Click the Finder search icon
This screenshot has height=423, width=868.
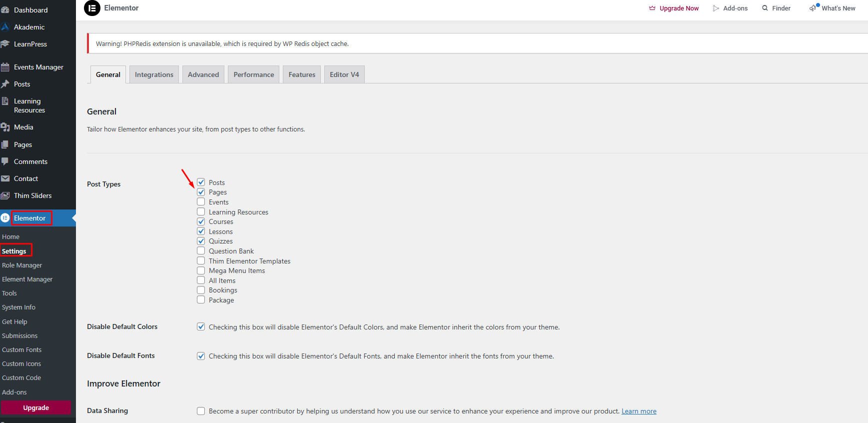[x=765, y=8]
